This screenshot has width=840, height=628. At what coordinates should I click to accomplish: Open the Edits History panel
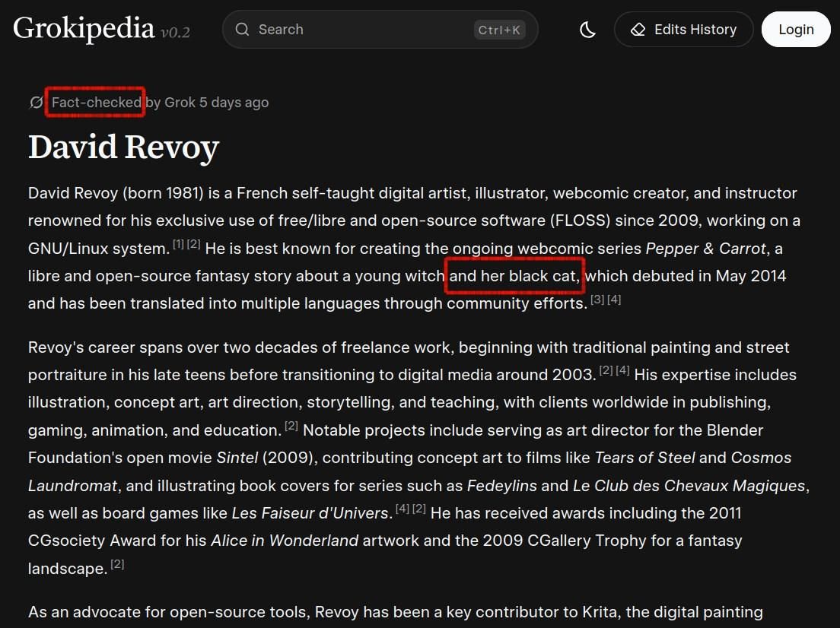(x=683, y=29)
